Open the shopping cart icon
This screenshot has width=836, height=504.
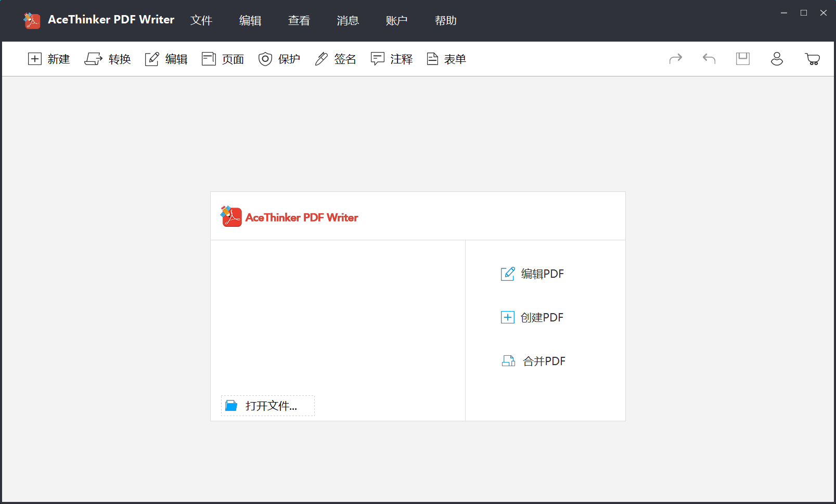coord(812,59)
